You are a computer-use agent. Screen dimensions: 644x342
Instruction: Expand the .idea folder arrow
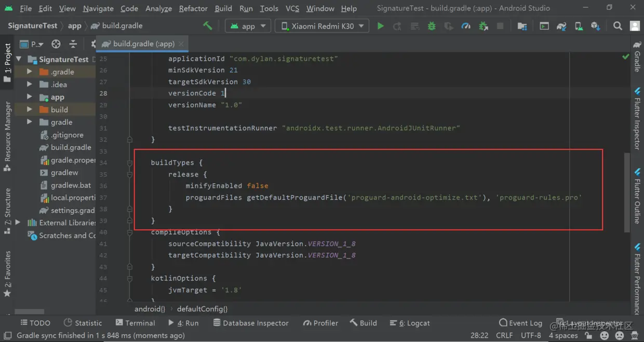coord(30,85)
